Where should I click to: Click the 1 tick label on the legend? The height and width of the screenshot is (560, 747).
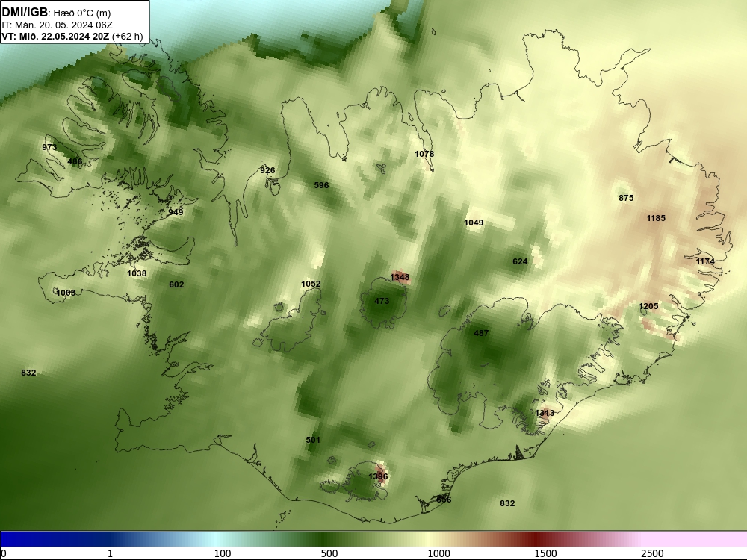click(110, 553)
